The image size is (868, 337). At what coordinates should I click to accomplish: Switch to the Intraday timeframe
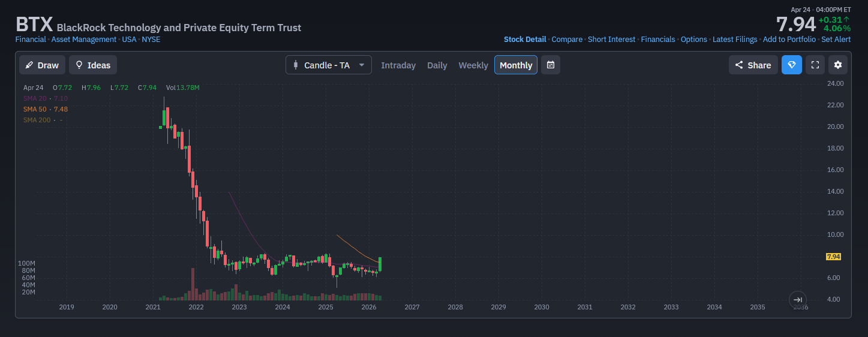click(x=398, y=65)
